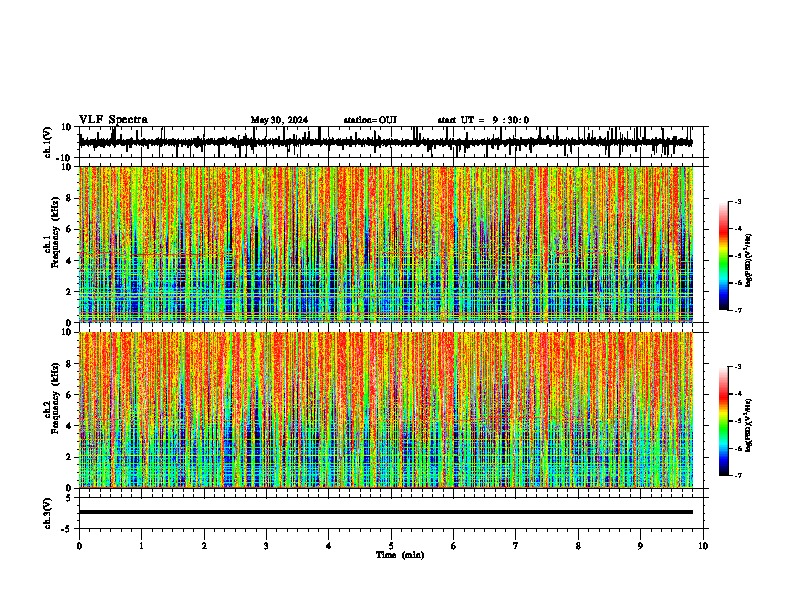Click the ch.2 spectrogram plot
792x612 pixels.
[x=386, y=410]
